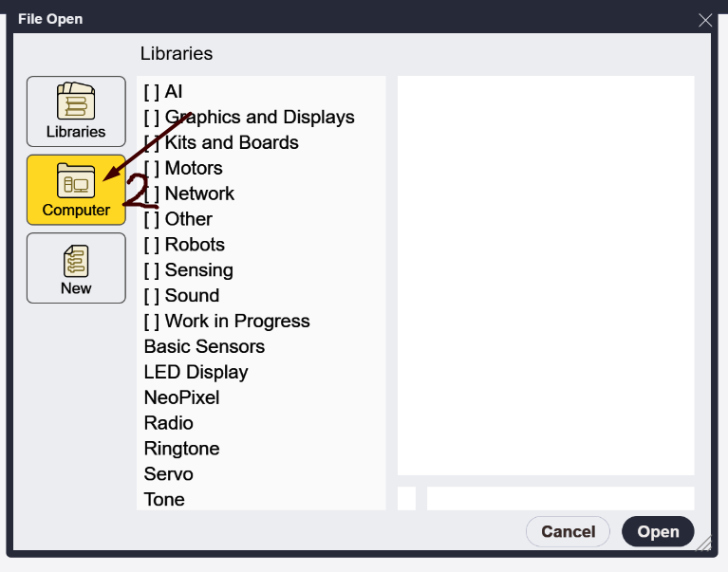Open the Kits and Boards folder

[221, 143]
